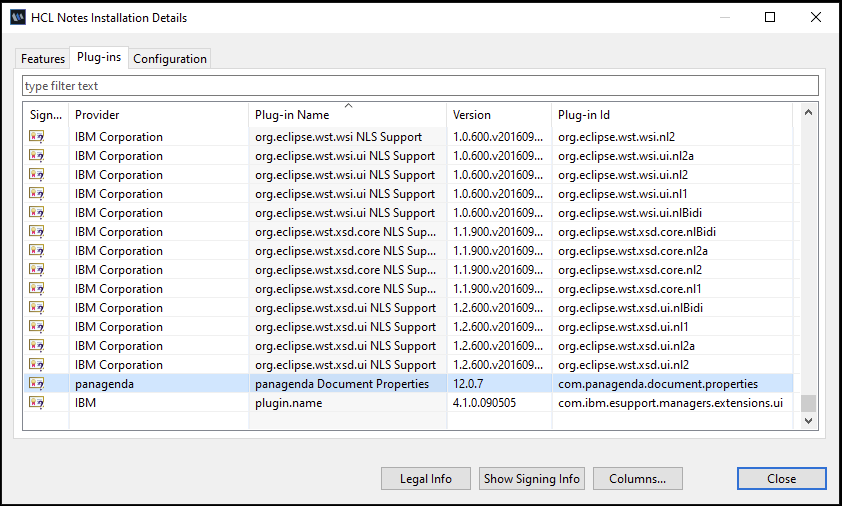
Task: Click plug-in id org.eclipse.wst.wsi.ui.nl1
Action: [x=622, y=194]
